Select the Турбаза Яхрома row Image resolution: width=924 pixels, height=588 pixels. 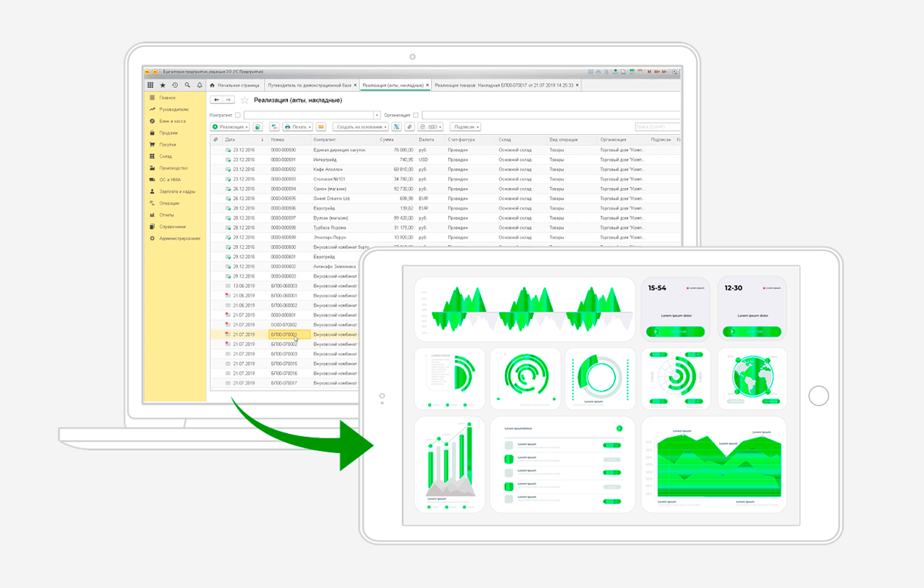pyautogui.click(x=447, y=227)
